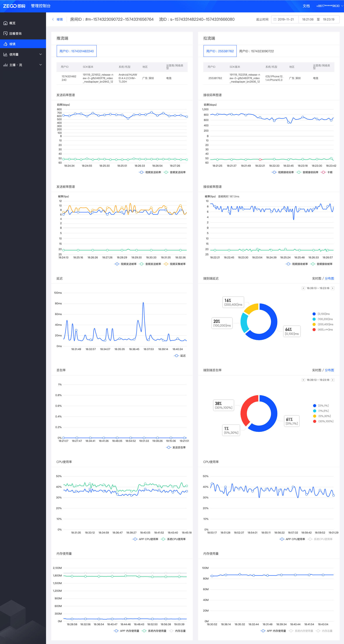
Task: Open the 概览 overview home icon
Action: (5, 23)
